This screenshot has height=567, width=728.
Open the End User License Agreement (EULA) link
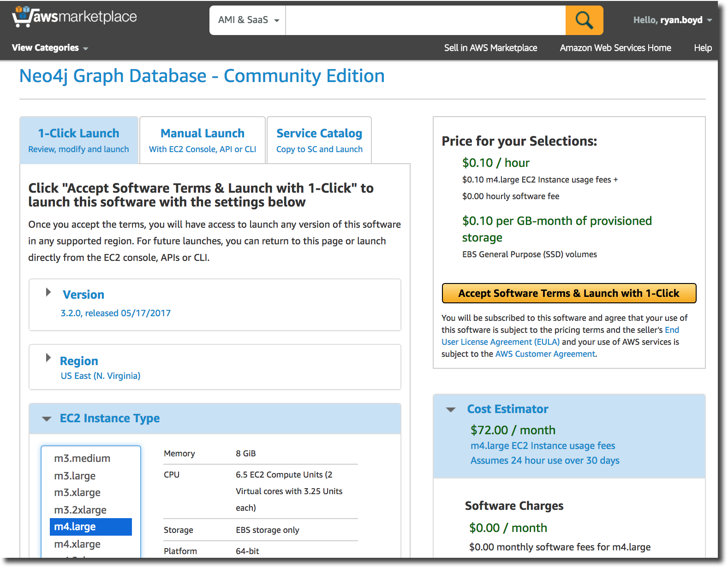[501, 342]
